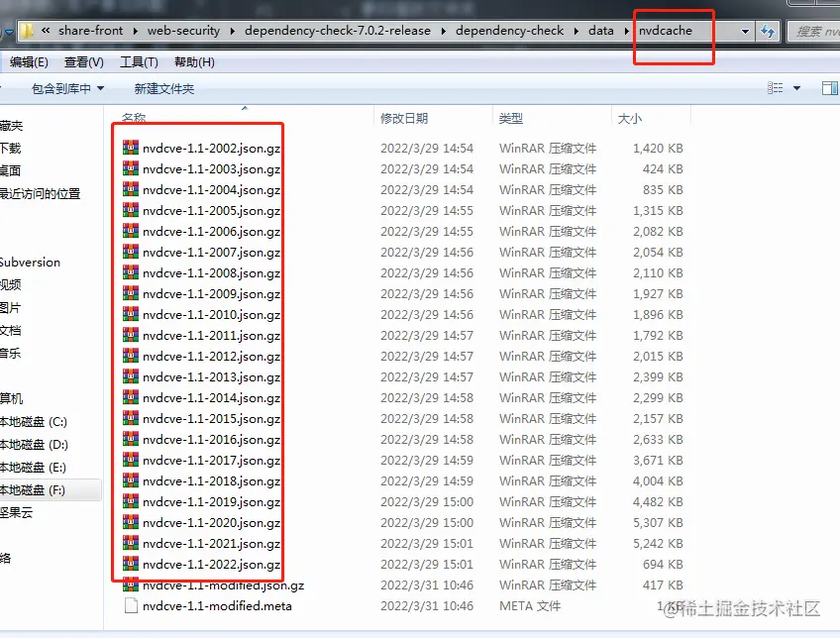This screenshot has width=840, height=638.
Task: Click folder icon at address bar start
Action: click(27, 31)
